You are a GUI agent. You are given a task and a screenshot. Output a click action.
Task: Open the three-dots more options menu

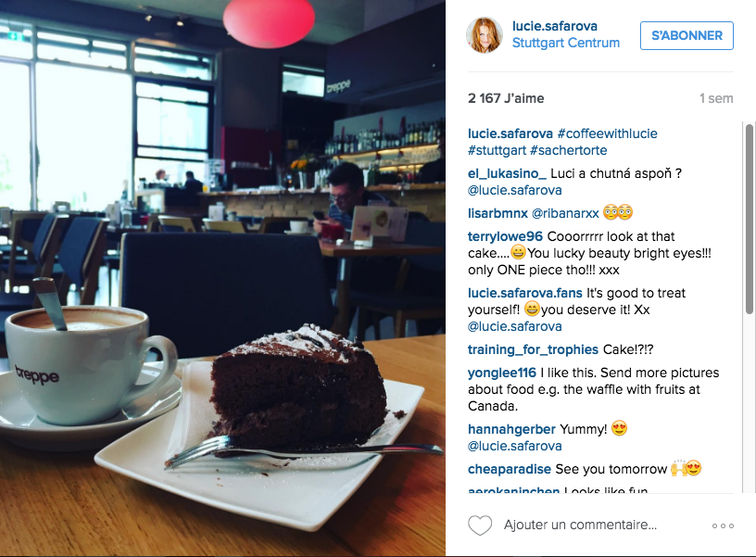723,525
